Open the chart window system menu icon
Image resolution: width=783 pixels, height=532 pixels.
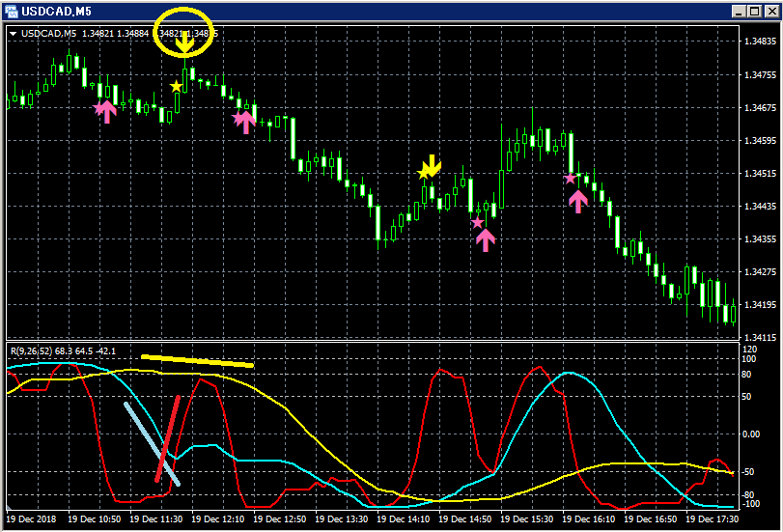coord(11,11)
